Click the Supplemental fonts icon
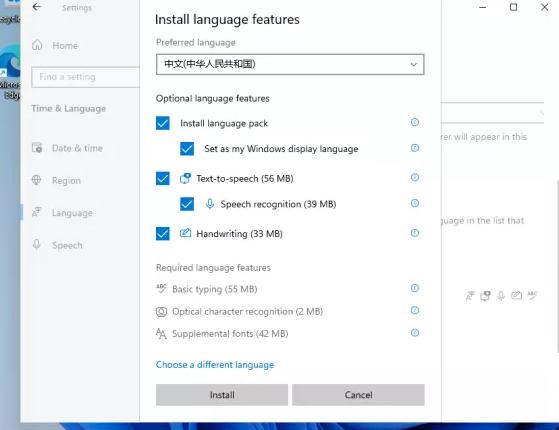The width and height of the screenshot is (559, 430). point(161,334)
